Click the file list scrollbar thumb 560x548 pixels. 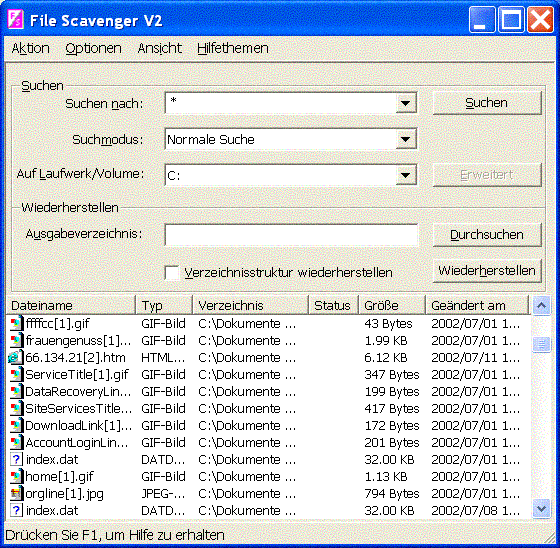[541, 344]
